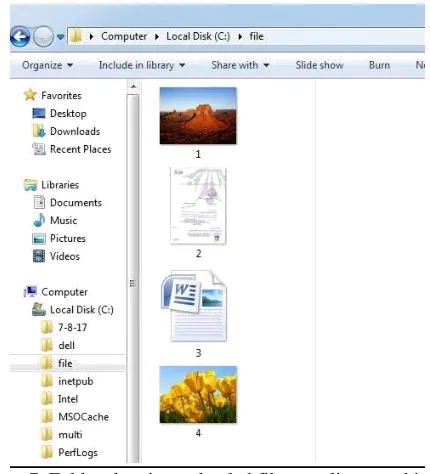
Task: Click the Music note icon
Action: 39,220
